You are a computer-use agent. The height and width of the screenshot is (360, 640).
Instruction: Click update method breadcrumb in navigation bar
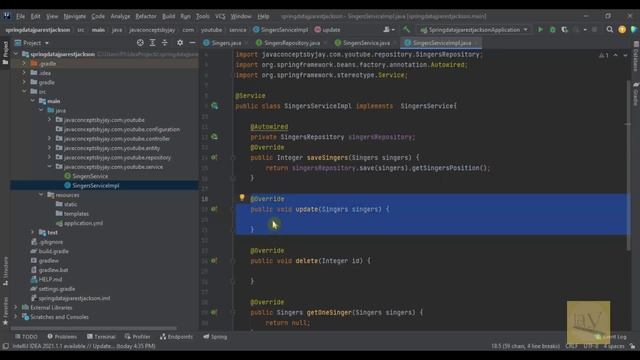coord(327,30)
